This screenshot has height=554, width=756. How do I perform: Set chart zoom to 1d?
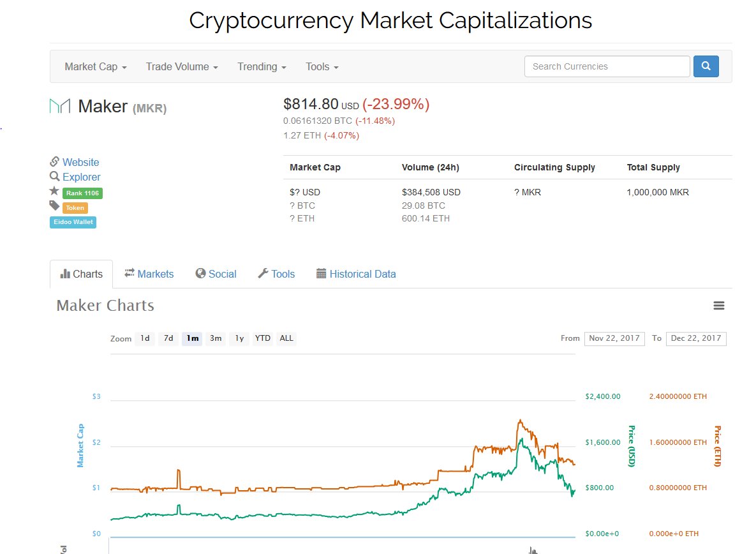tap(145, 338)
